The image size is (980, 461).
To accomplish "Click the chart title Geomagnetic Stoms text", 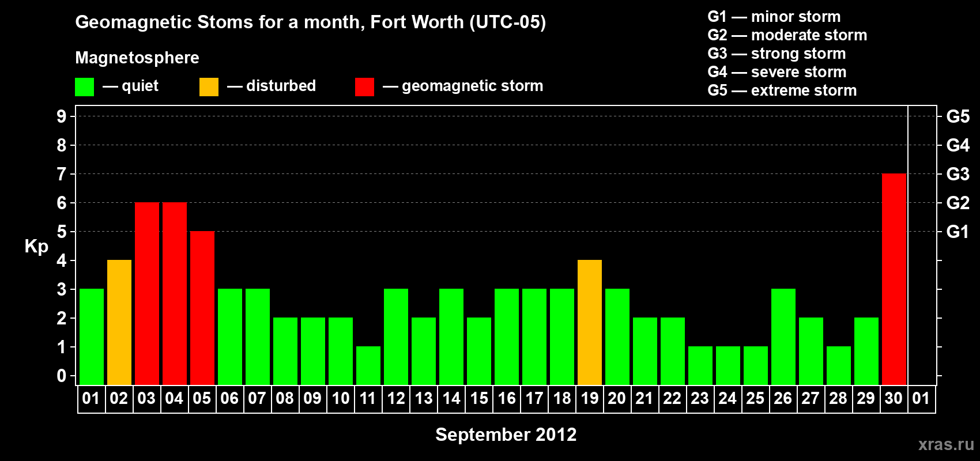I will pyautogui.click(x=311, y=22).
